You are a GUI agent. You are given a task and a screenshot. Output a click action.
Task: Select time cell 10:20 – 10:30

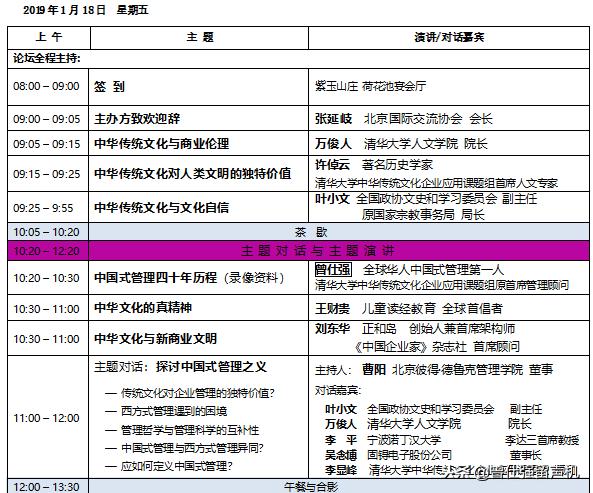[x=47, y=278]
